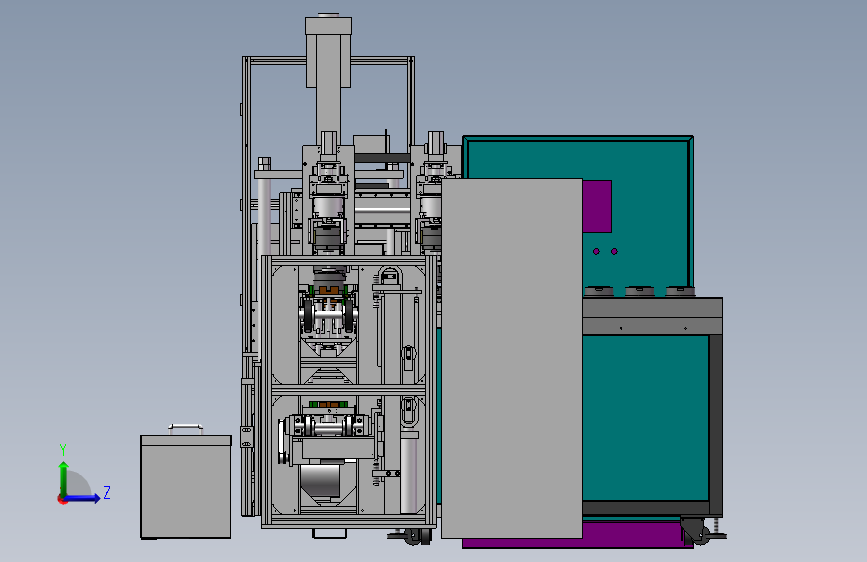Select the purple rectangle on the teal panel
This screenshot has width=867, height=562.
597,206
